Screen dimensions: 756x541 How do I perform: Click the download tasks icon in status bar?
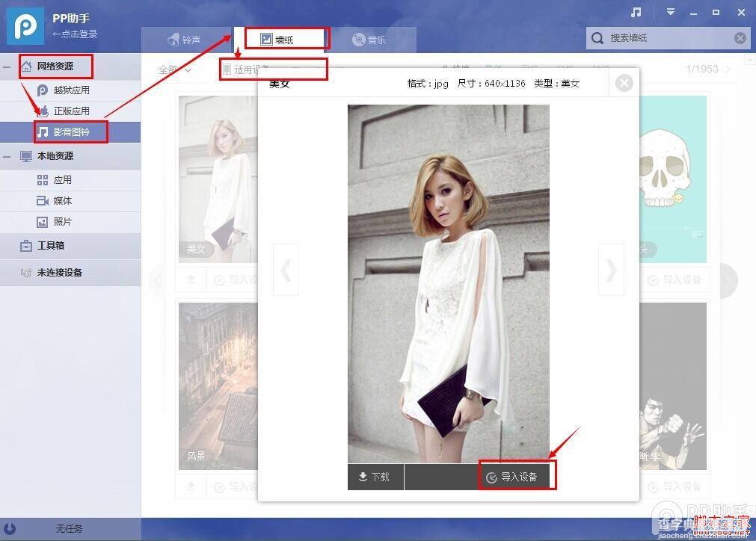pyautogui.click(x=10, y=528)
